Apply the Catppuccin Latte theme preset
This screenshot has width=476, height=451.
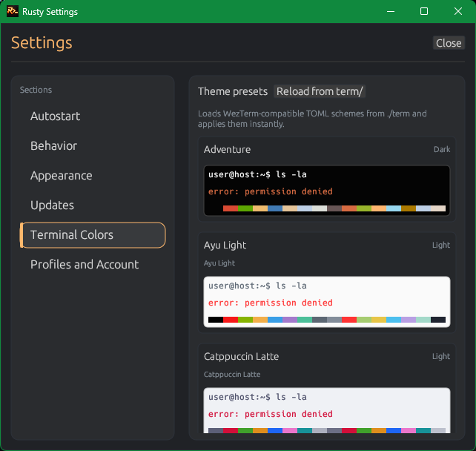pos(327,389)
